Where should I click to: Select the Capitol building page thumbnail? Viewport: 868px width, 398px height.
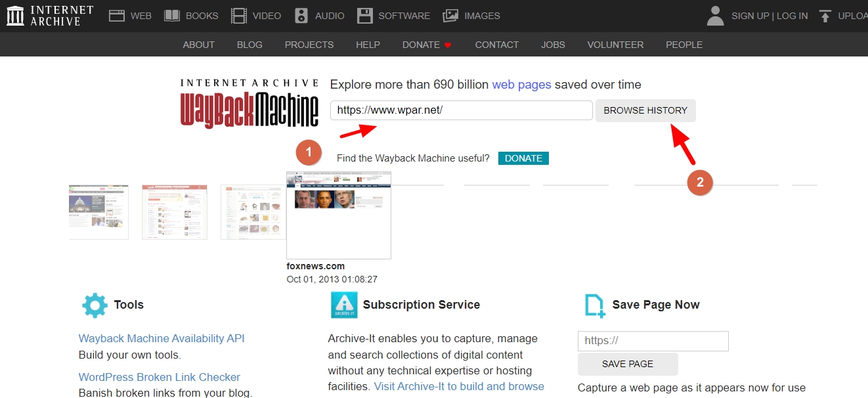click(x=98, y=212)
